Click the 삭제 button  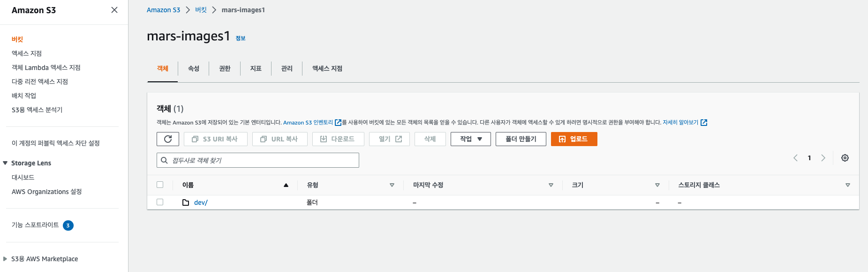[430, 139]
